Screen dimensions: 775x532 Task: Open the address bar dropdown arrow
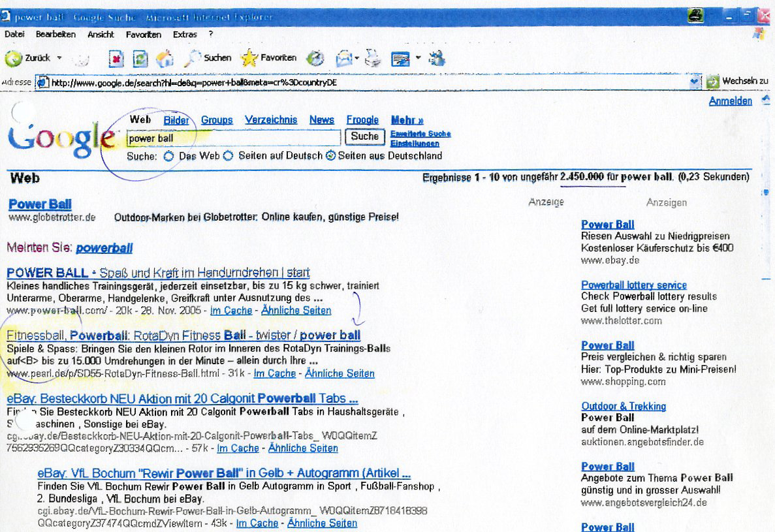click(x=695, y=82)
